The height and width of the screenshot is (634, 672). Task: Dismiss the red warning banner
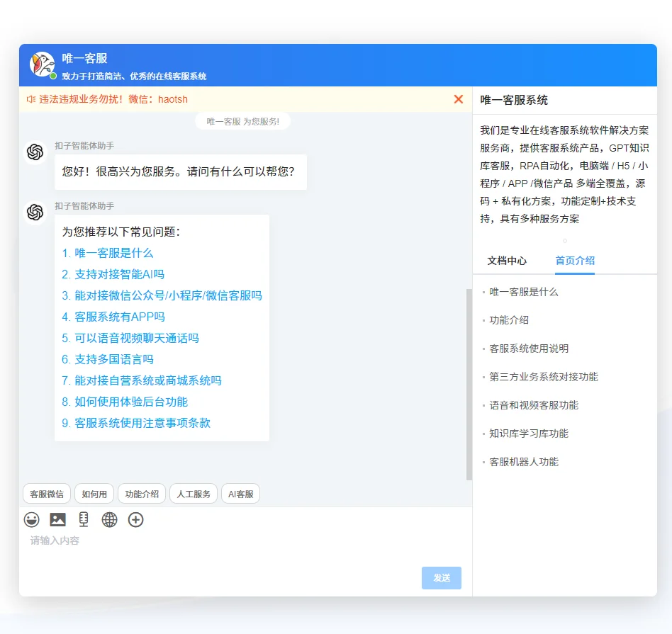[458, 100]
